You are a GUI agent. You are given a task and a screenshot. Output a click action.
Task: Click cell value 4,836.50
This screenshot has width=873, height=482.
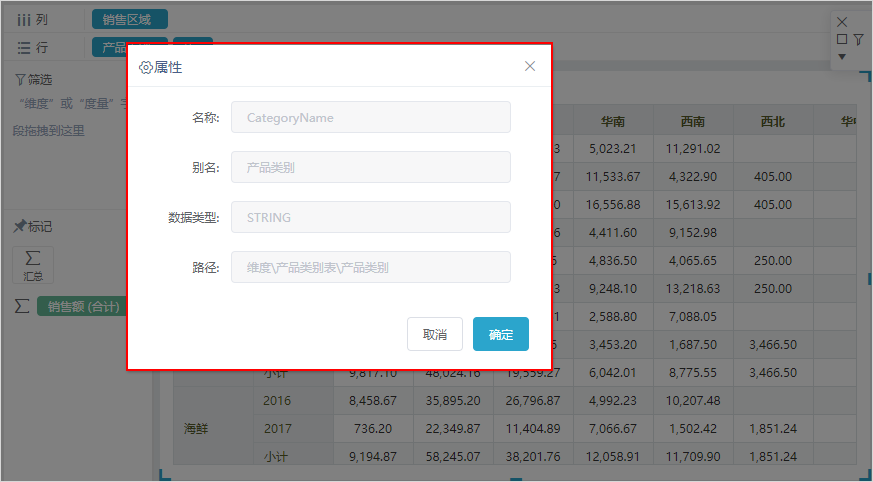pyautogui.click(x=613, y=260)
